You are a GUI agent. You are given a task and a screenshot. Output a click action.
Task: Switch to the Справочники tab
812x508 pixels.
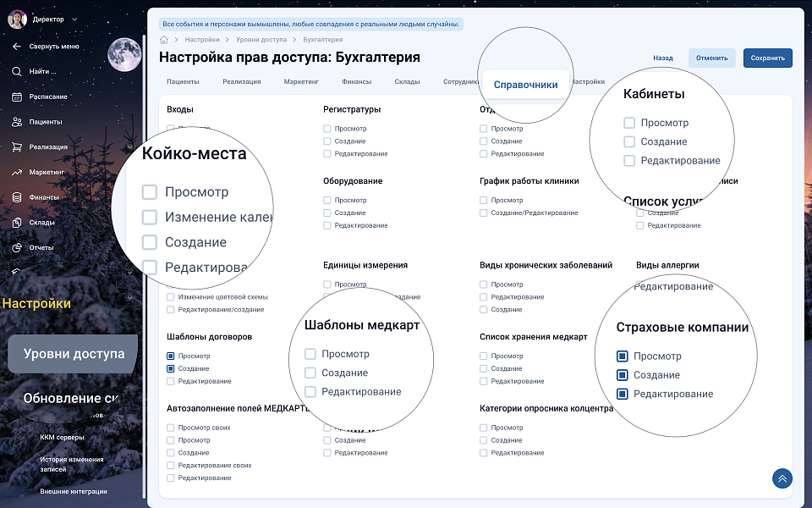tap(525, 85)
